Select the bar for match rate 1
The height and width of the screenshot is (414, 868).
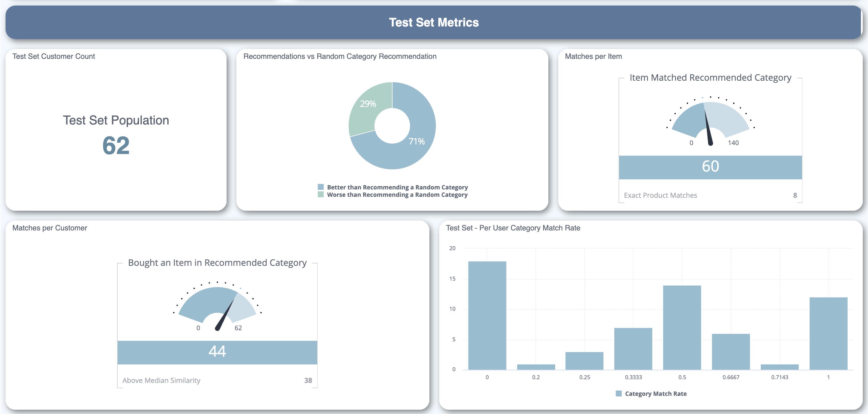click(828, 334)
